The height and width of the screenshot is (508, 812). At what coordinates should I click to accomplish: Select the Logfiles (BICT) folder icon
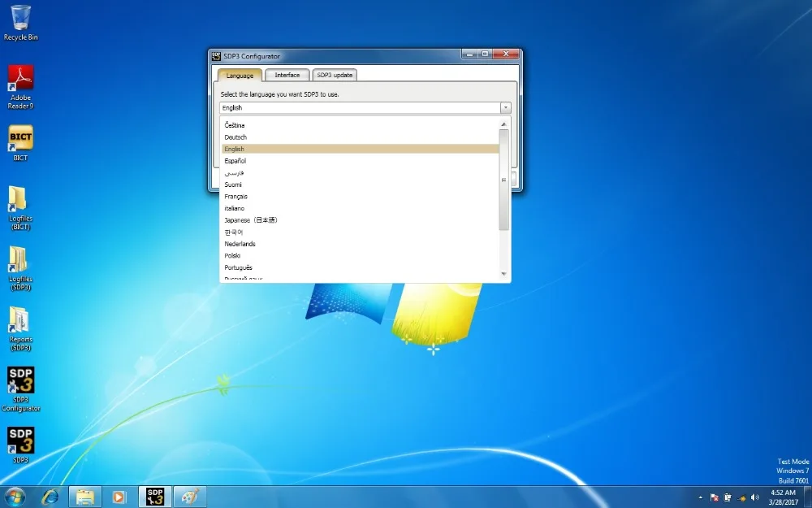pyautogui.click(x=21, y=208)
